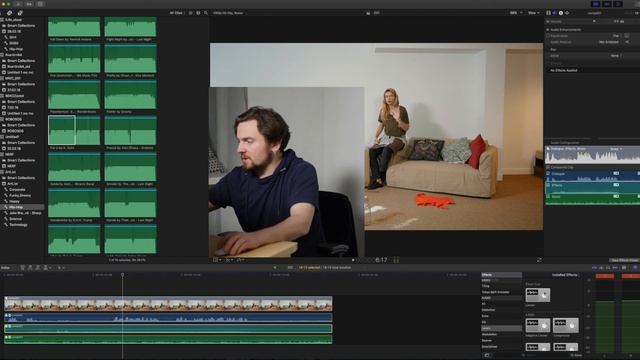The height and width of the screenshot is (360, 640).
Task: Select the Modulation audio effects category
Action: [x=489, y=335]
